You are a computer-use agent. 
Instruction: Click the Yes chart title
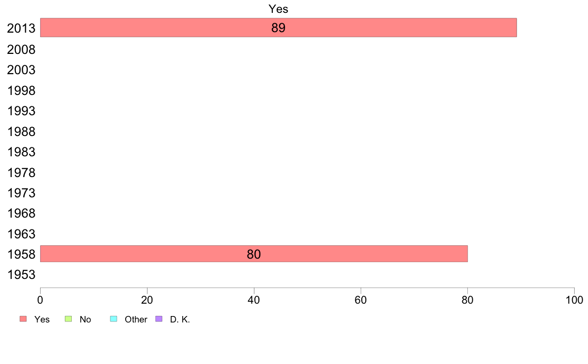[x=278, y=9]
